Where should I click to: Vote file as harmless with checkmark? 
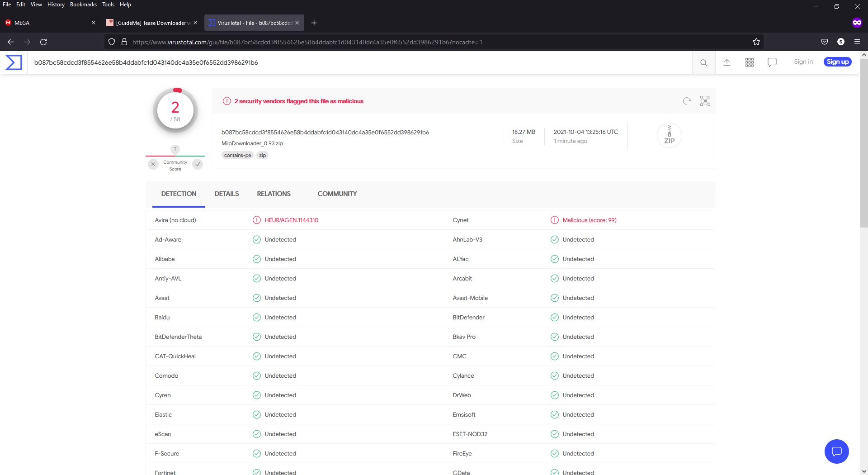tap(198, 164)
